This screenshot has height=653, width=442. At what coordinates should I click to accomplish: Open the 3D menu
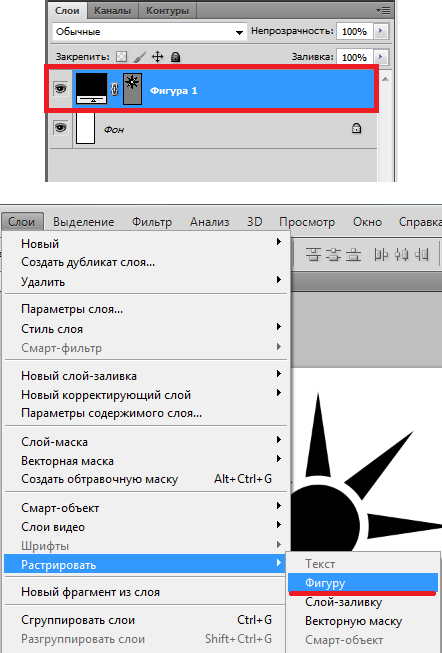255,222
